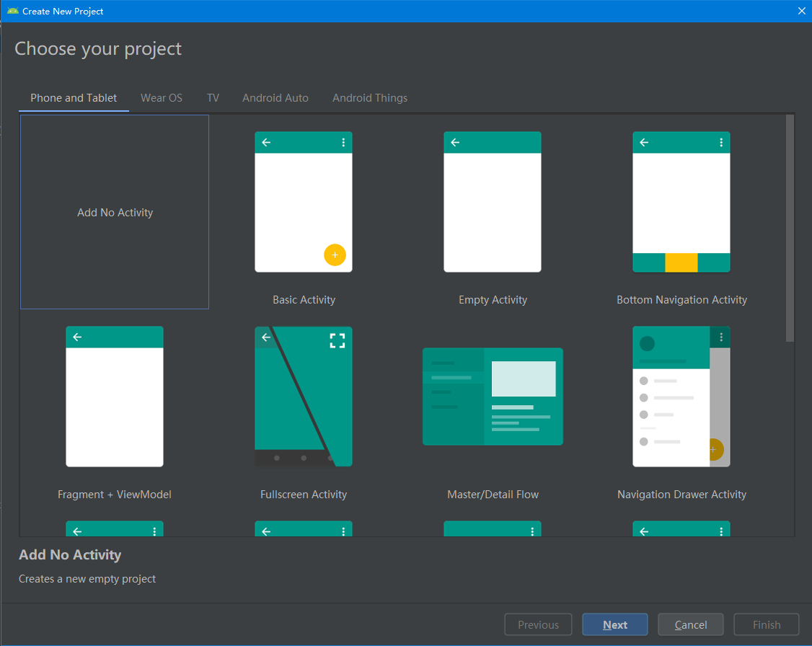Viewport: 812px width, 646px height.
Task: Click the back arrow in Empty Activity preview
Action: click(455, 143)
